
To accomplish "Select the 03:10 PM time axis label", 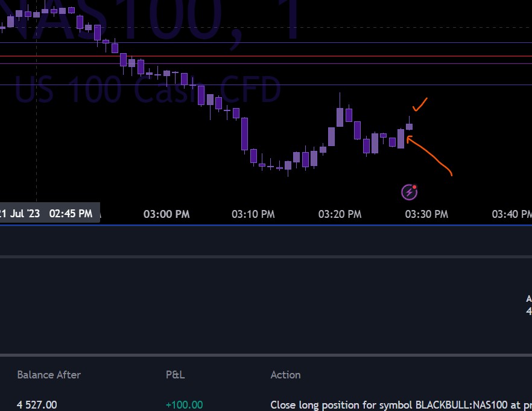I will 253,214.
